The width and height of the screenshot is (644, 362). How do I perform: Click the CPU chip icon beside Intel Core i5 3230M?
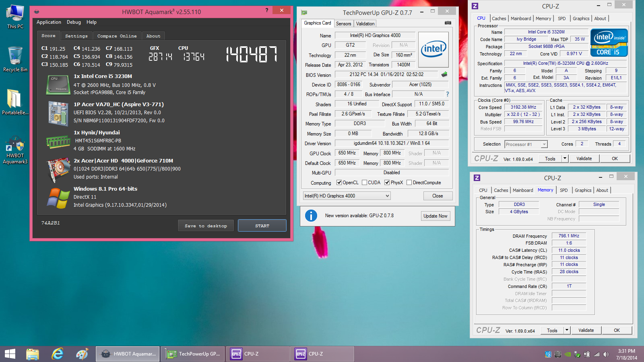[58, 85]
